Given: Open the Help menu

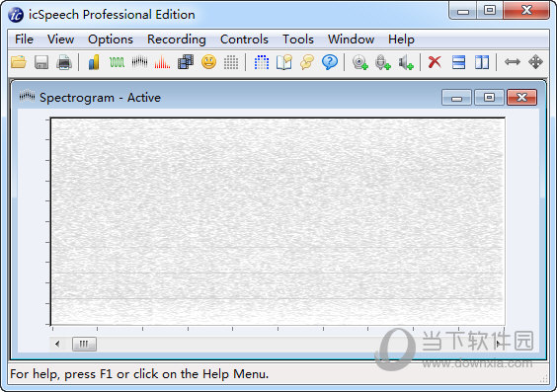Looking at the screenshot, I should (x=401, y=39).
